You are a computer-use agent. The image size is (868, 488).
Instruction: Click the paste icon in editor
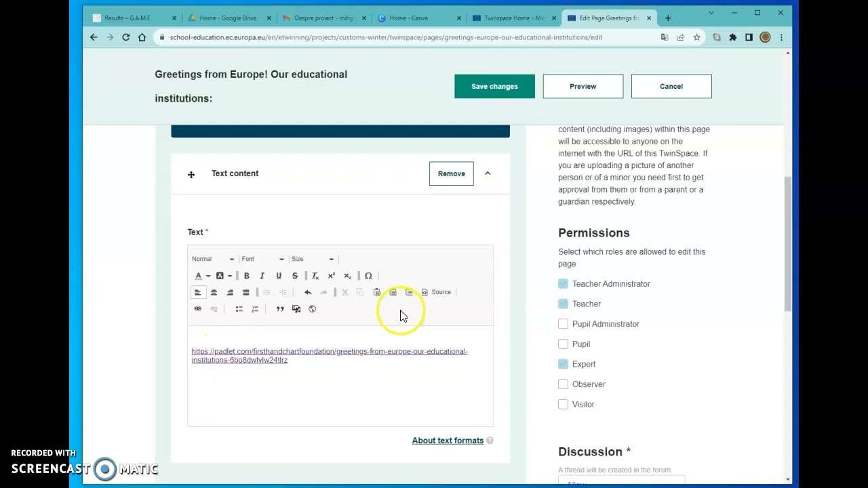coord(377,292)
